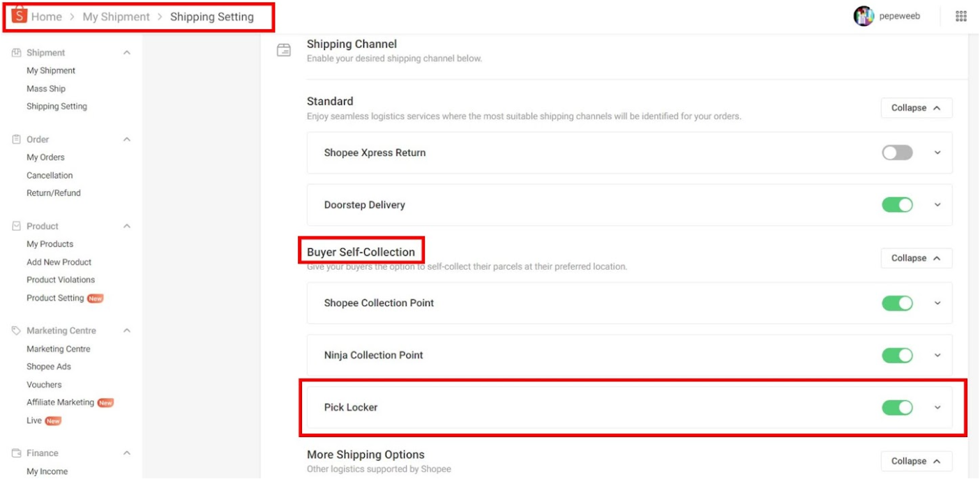The width and height of the screenshot is (980, 479).
Task: Collapse the Standard shipping section
Action: point(916,107)
